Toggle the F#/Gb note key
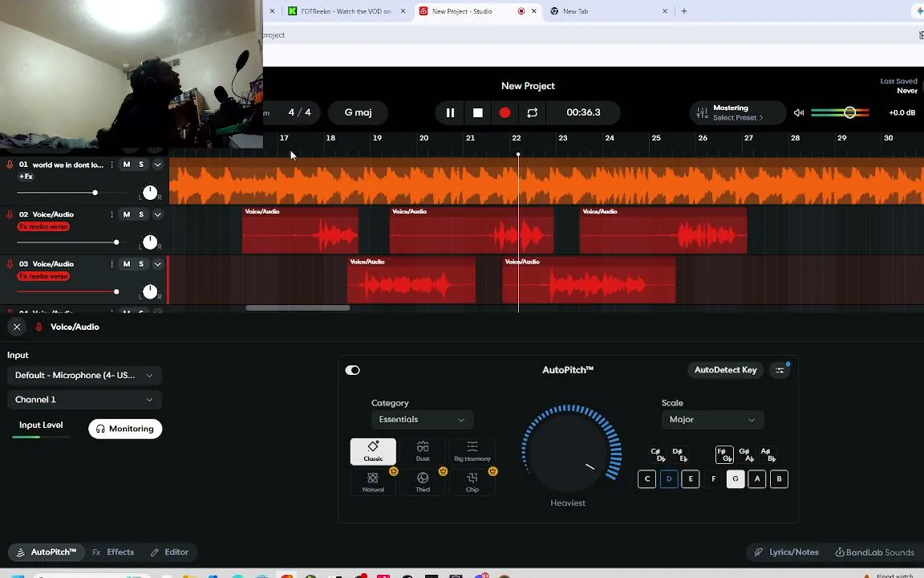The width and height of the screenshot is (924, 578). pos(724,454)
